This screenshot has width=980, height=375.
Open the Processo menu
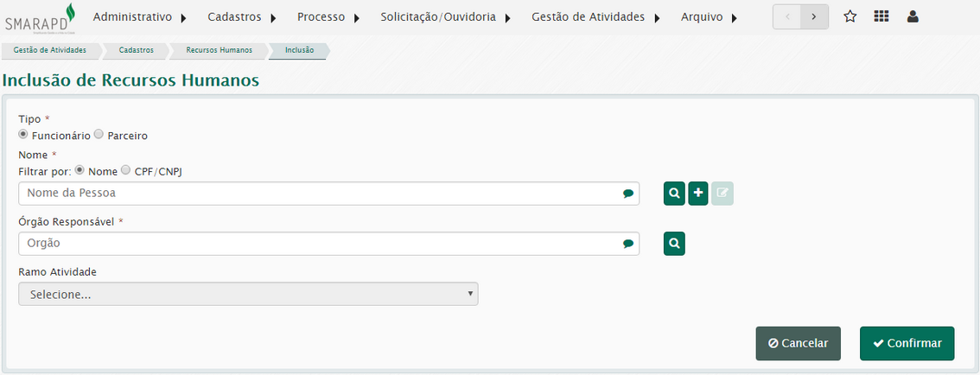pyautogui.click(x=328, y=16)
